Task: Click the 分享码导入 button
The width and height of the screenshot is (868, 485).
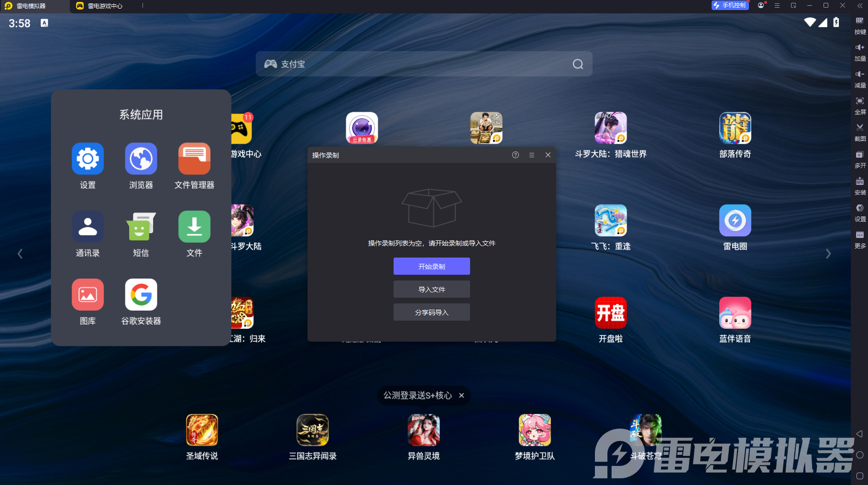Action: point(431,312)
